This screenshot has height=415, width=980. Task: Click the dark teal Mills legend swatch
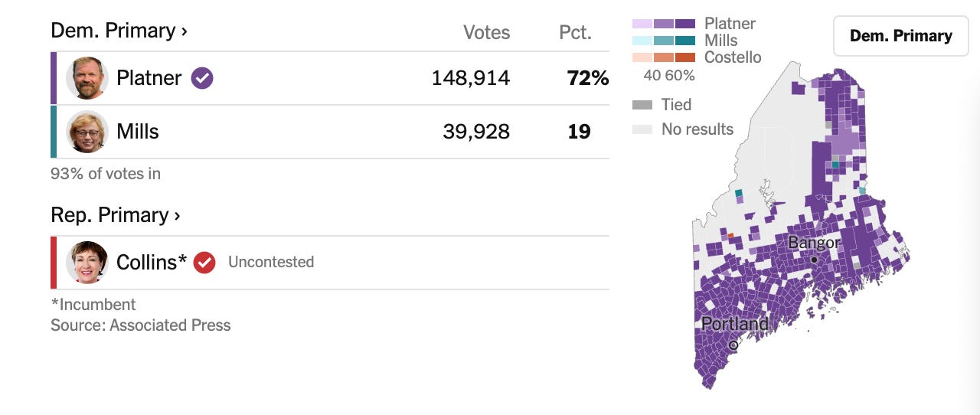pyautogui.click(x=685, y=41)
